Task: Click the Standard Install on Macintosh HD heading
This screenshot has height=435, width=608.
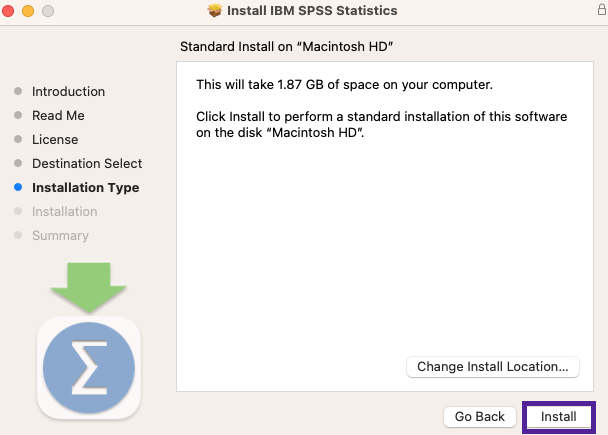Action: [x=287, y=47]
